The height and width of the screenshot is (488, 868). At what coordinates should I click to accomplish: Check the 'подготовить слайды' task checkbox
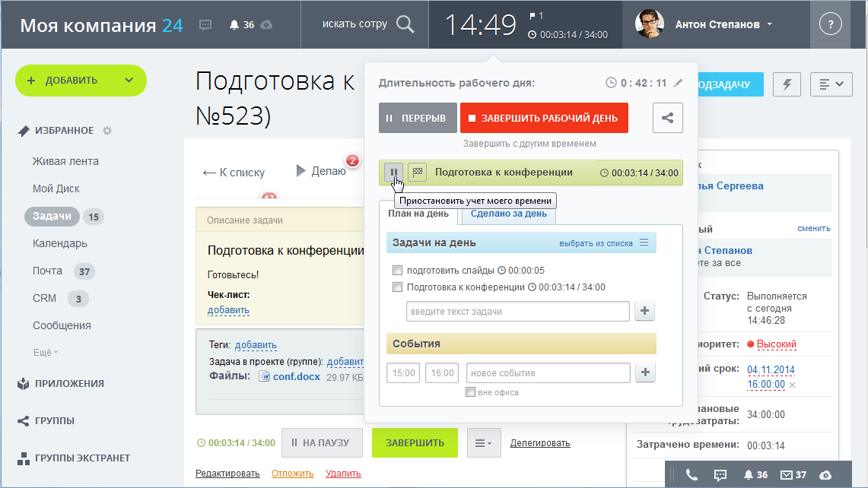[x=397, y=271]
